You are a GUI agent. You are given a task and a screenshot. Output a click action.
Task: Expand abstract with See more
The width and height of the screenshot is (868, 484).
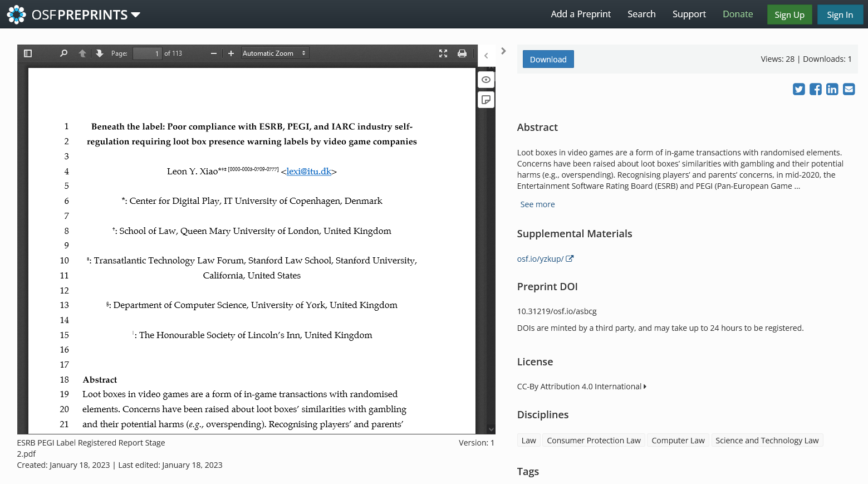point(538,204)
